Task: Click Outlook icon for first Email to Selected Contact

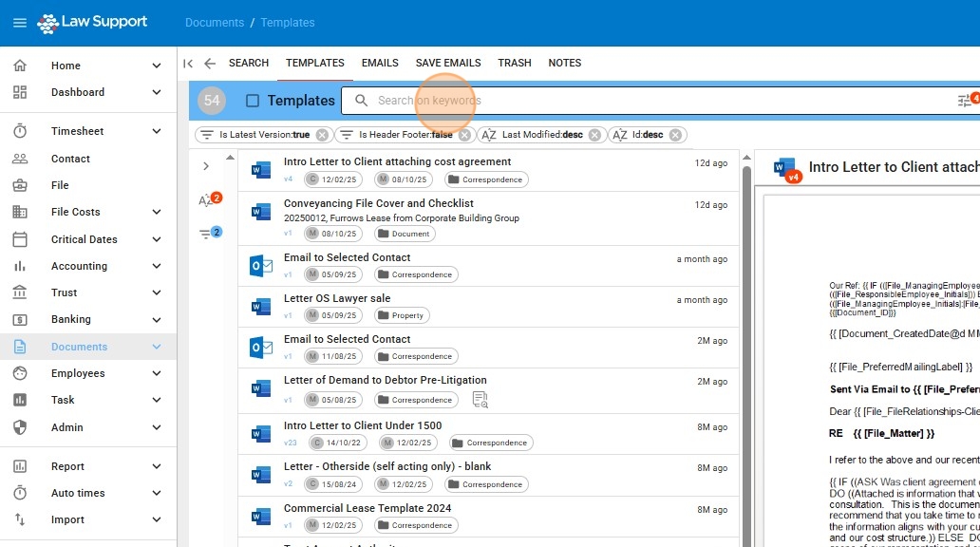Action: 260,266
